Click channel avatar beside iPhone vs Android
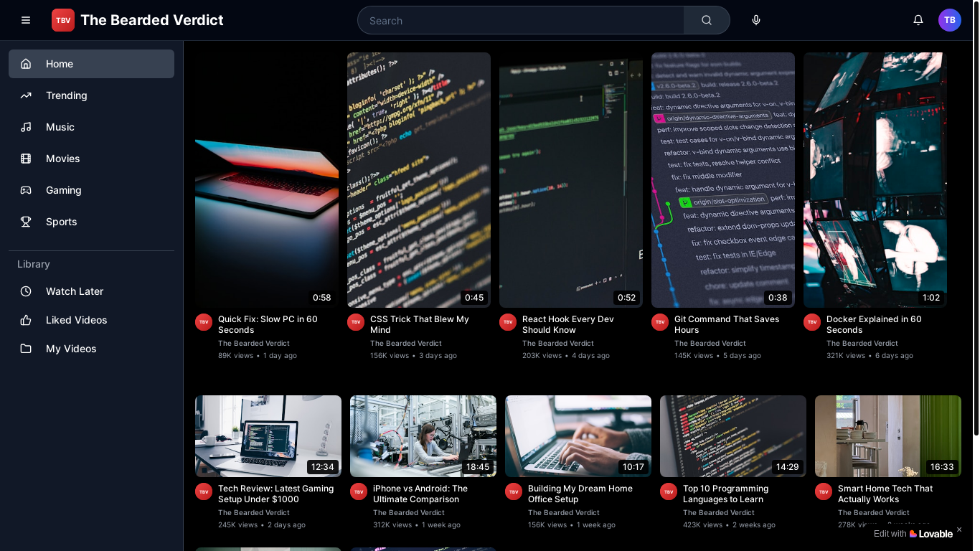The image size is (980, 551). [359, 491]
